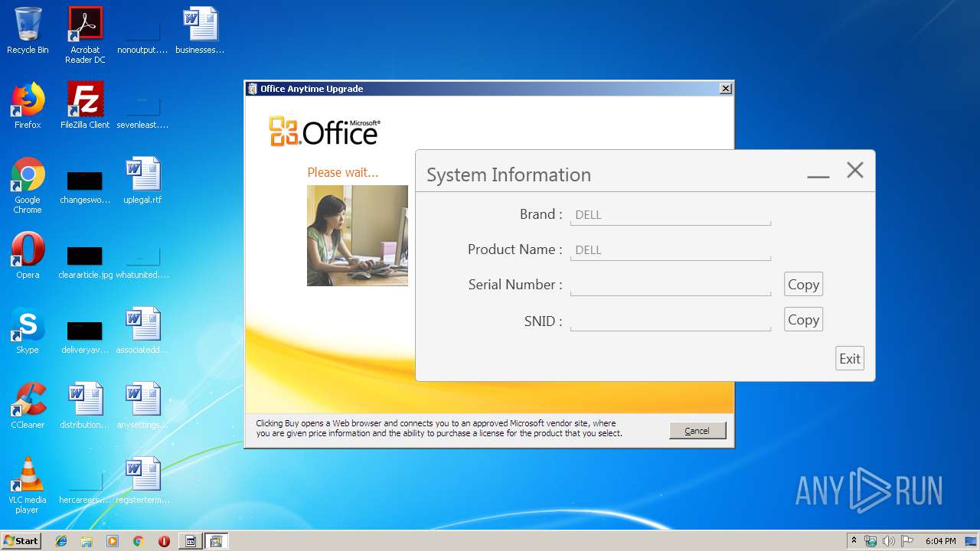
Task: Click the Brand field showing DELL
Action: coord(671,215)
